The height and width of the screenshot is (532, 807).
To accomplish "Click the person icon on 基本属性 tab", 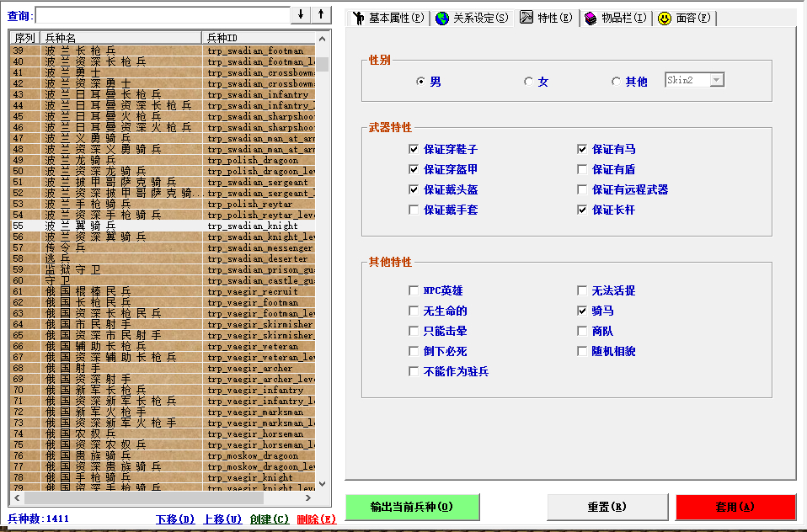I will coord(359,18).
